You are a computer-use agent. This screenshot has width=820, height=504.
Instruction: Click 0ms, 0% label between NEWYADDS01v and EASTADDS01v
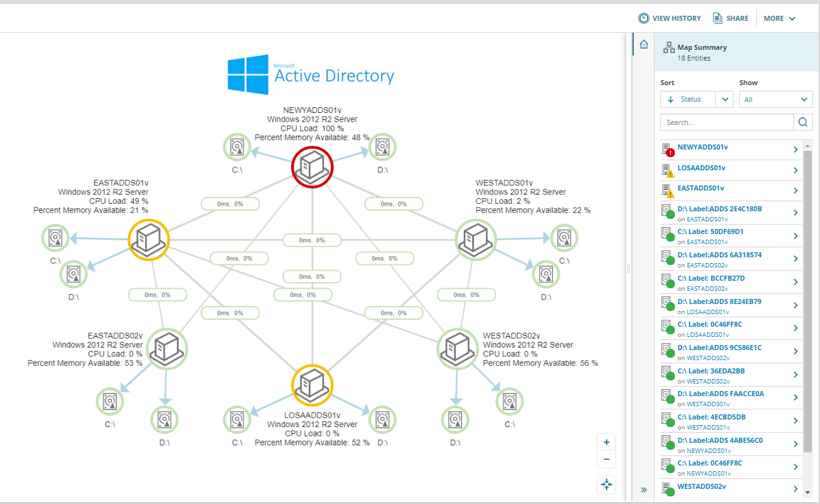[x=230, y=204]
